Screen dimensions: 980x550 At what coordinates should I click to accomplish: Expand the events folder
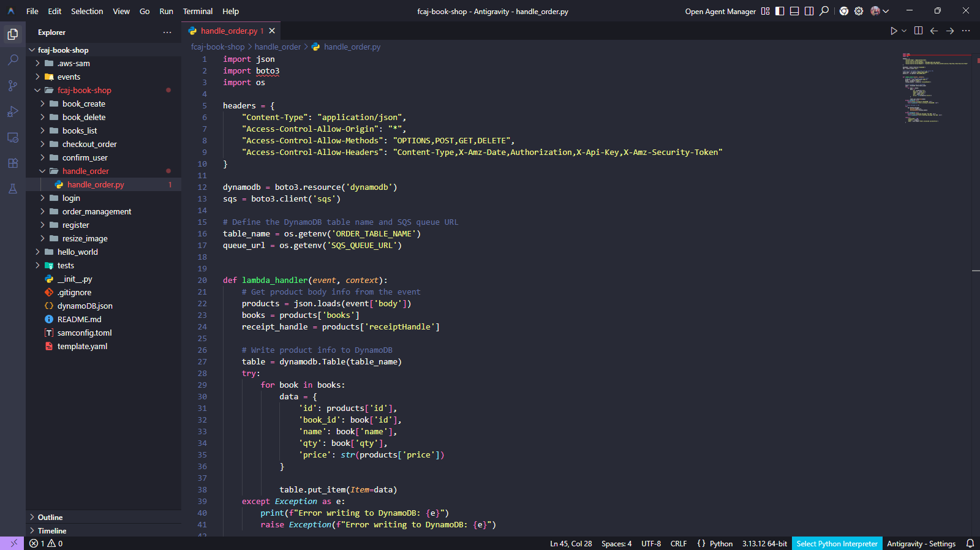point(104,77)
